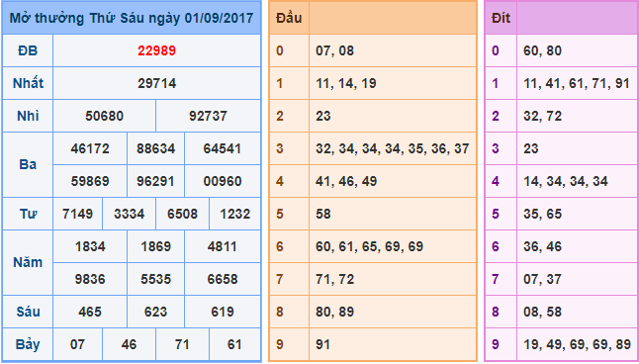Screen dimensions: 639x364
Task: Click Nhì prize number 50680
Action: point(104,116)
